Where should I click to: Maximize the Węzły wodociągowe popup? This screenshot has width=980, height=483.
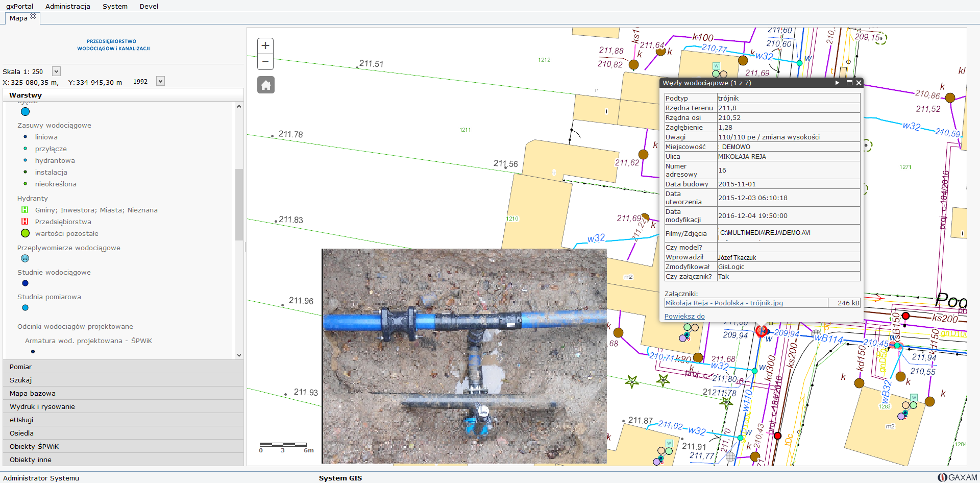[x=849, y=83]
